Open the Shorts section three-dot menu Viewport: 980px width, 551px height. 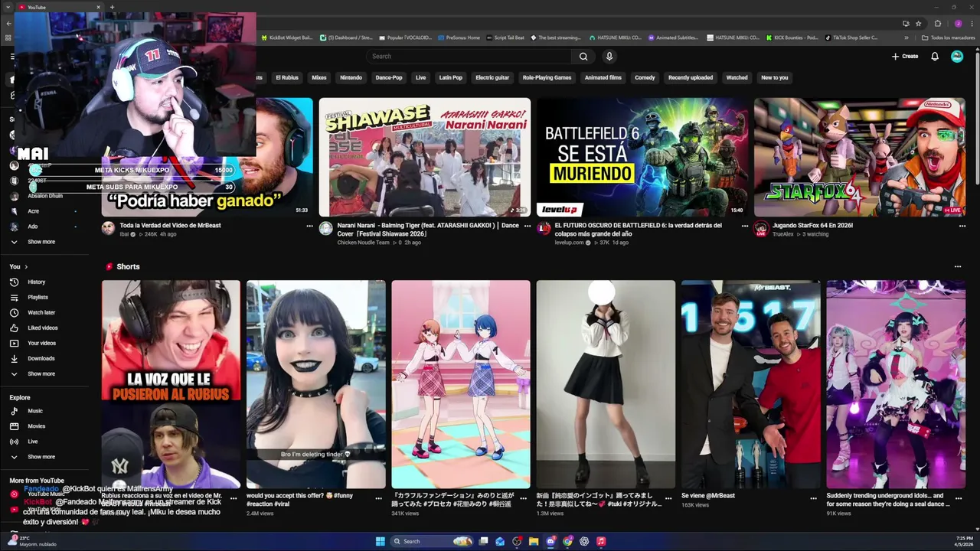[957, 266]
